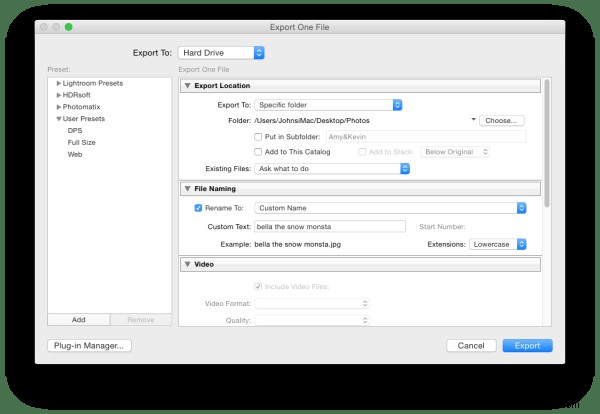Open the Hard Drive export destination dropdown
The width and height of the screenshot is (600, 414).
pos(221,52)
